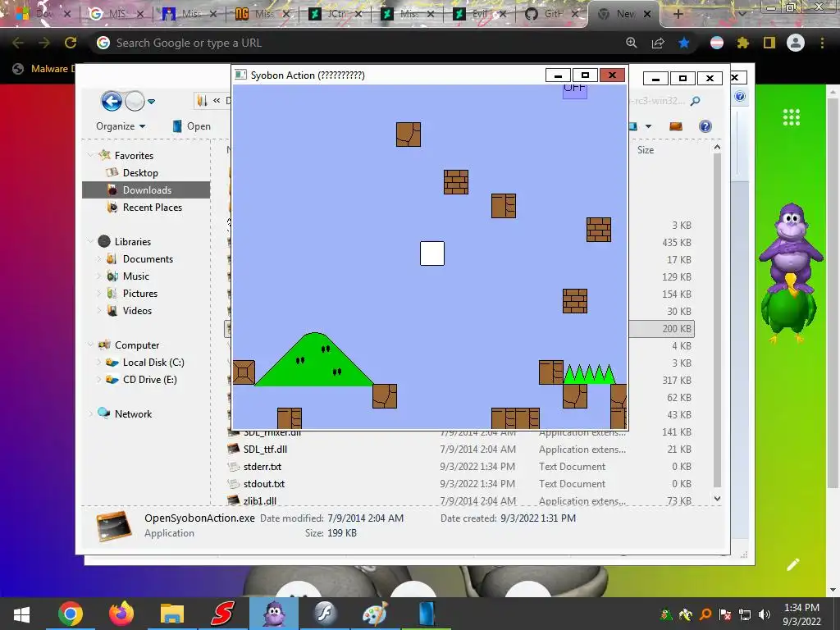The height and width of the screenshot is (630, 840).
Task: Open Paint from the taskbar palette icon
Action: 375,614
